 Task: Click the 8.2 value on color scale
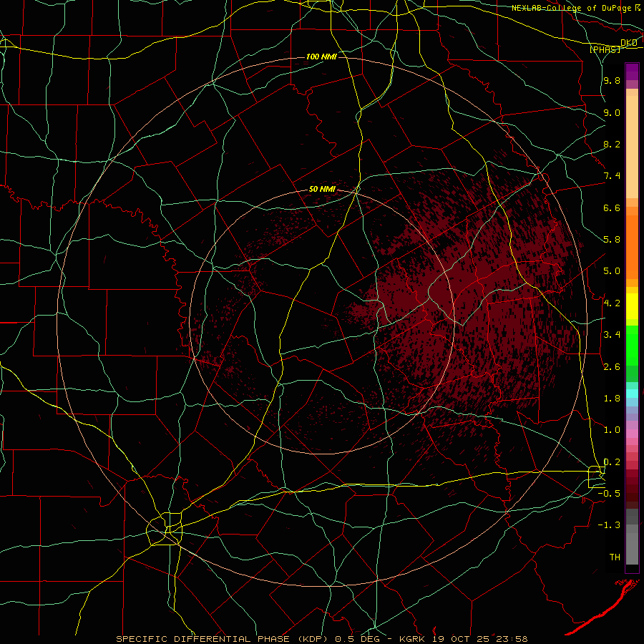coord(612,144)
